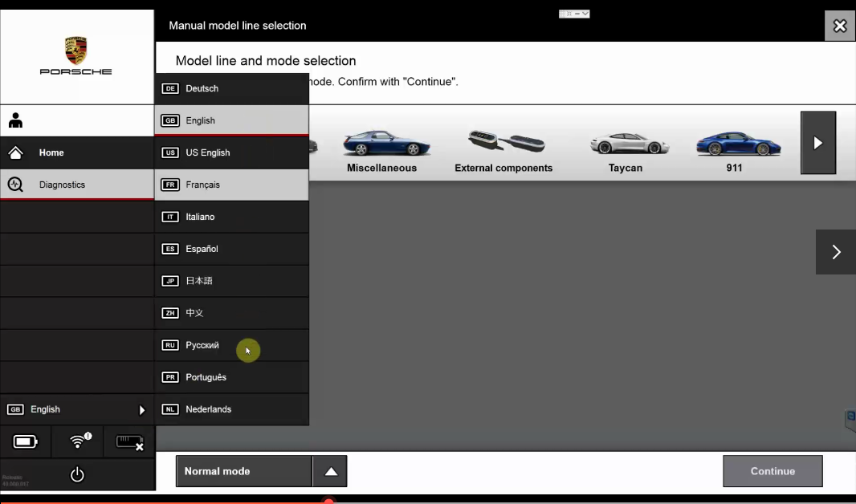Click the Porsche crest logo
This screenshot has height=504, width=856.
point(76,50)
